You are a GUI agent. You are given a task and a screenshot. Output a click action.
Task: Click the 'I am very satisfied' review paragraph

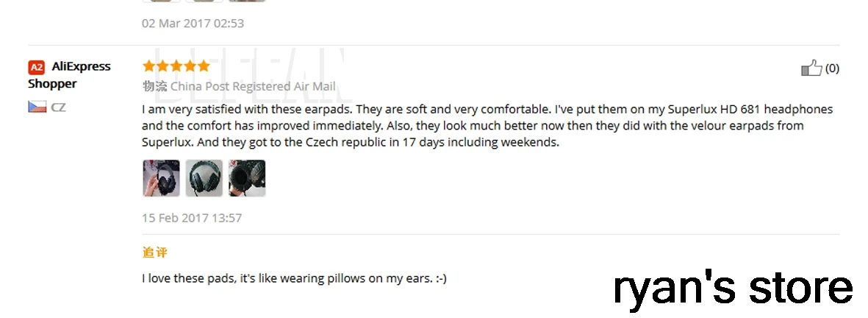coord(487,125)
